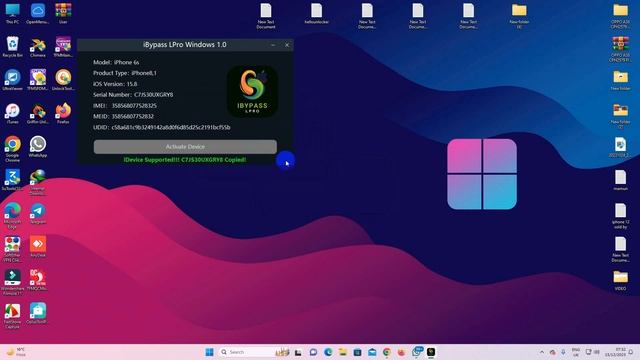This screenshot has width=640, height=360.
Task: Open the iphone 12 text file
Action: pos(620,216)
